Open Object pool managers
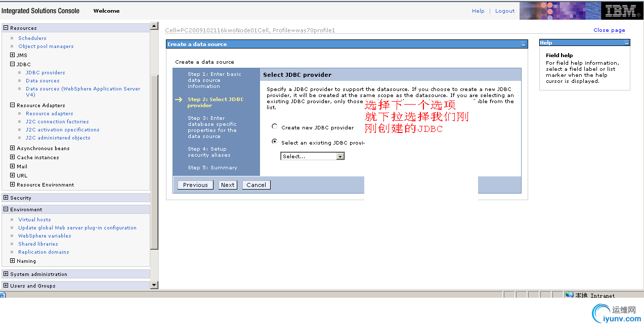This screenshot has width=644, height=327. [x=46, y=46]
